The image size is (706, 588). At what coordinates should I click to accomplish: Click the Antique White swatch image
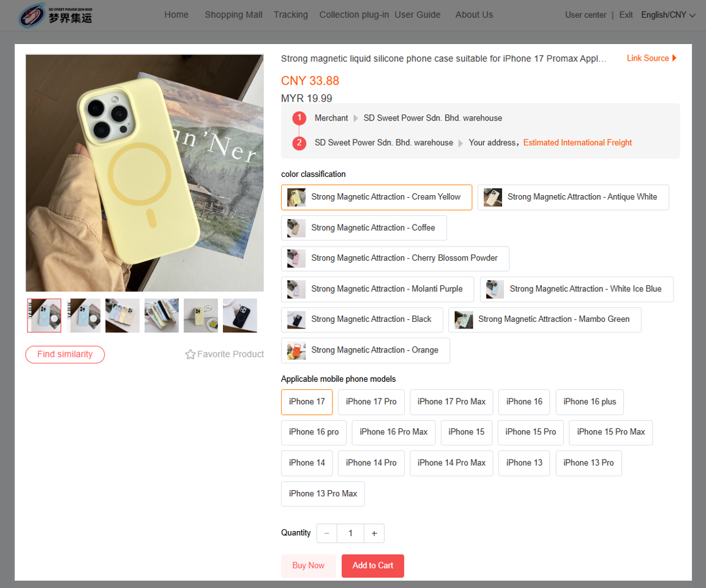tap(492, 197)
